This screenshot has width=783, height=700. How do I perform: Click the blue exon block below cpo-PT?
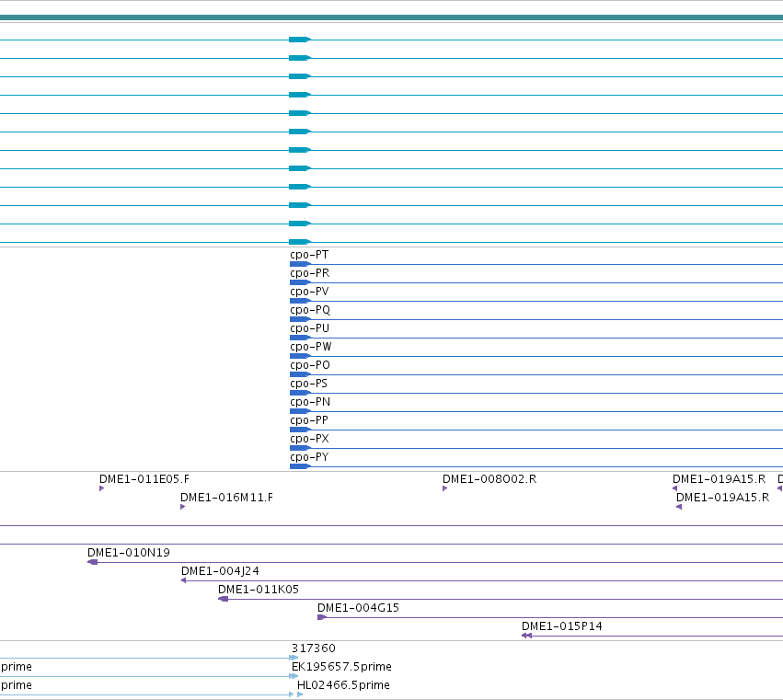[x=300, y=264]
